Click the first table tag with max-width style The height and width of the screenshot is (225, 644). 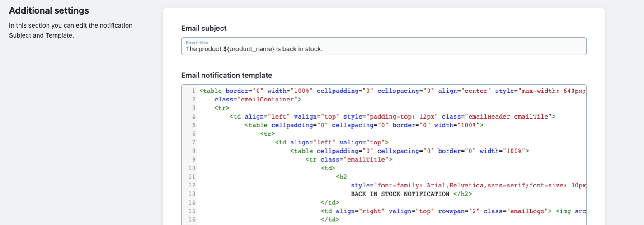tap(392, 91)
